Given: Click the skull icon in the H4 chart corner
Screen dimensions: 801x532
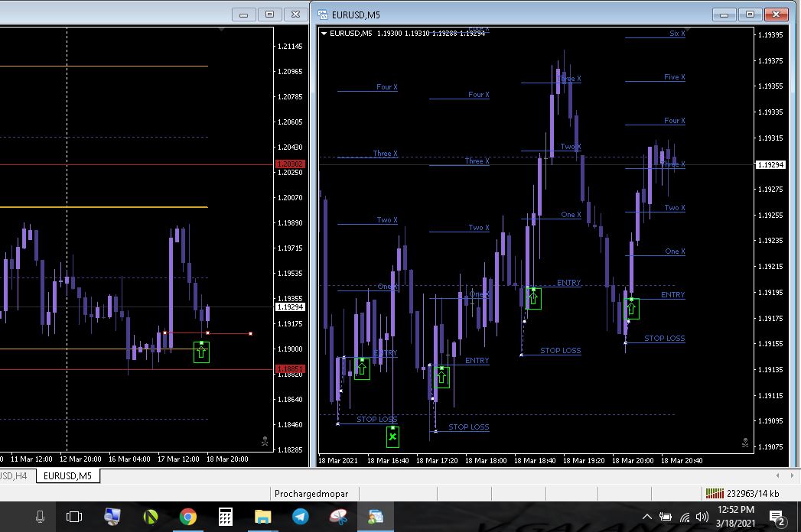Looking at the screenshot, I should pos(264,440).
